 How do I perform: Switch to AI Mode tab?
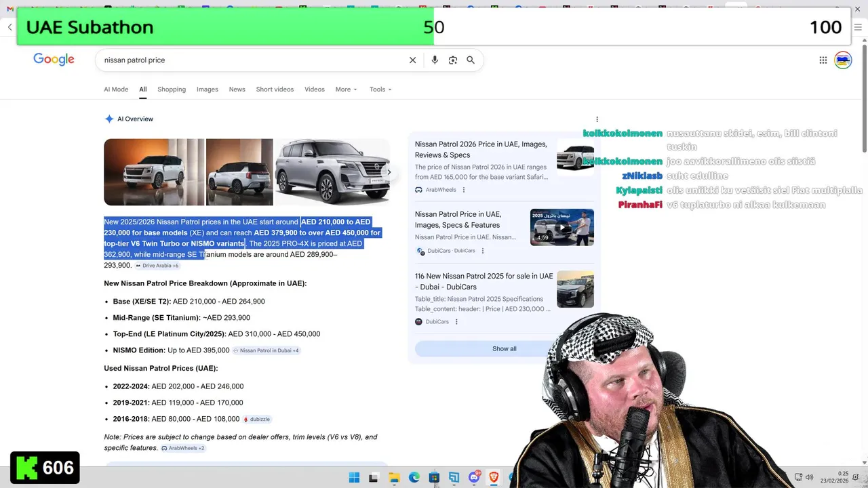pyautogui.click(x=116, y=89)
